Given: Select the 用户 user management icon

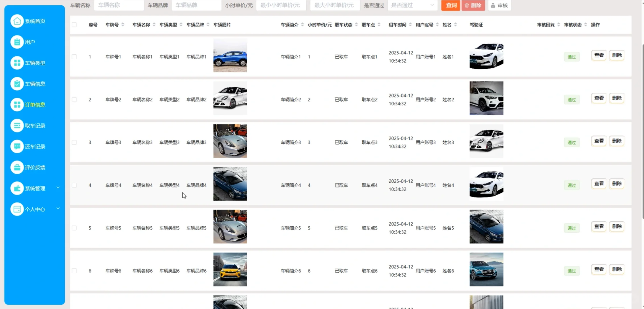Looking at the screenshot, I should coord(17,42).
